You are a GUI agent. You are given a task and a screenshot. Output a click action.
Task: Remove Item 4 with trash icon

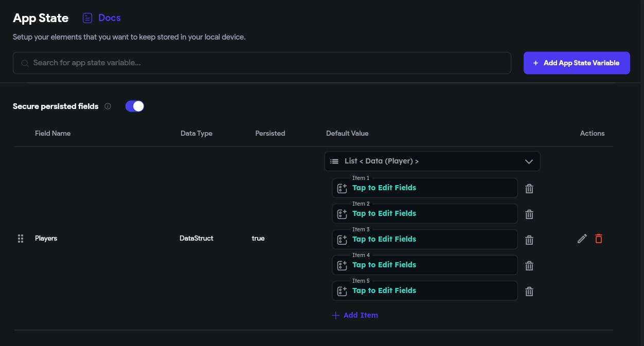click(529, 266)
